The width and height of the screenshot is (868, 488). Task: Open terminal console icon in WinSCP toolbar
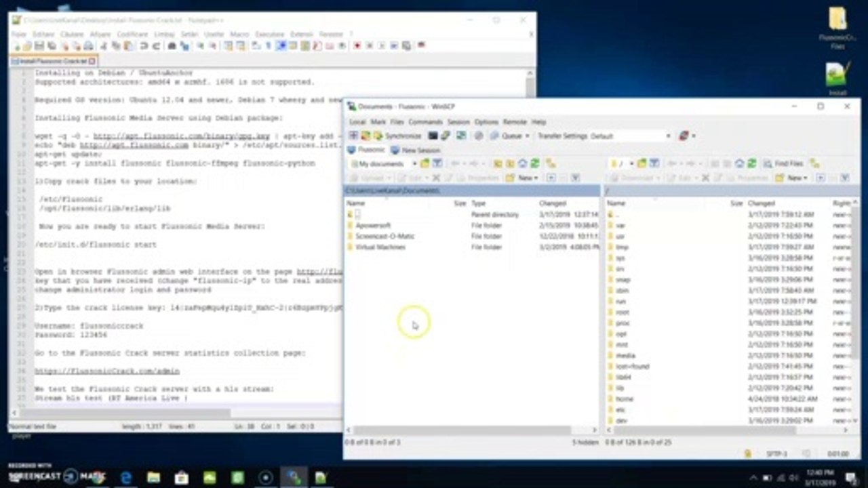pos(433,136)
